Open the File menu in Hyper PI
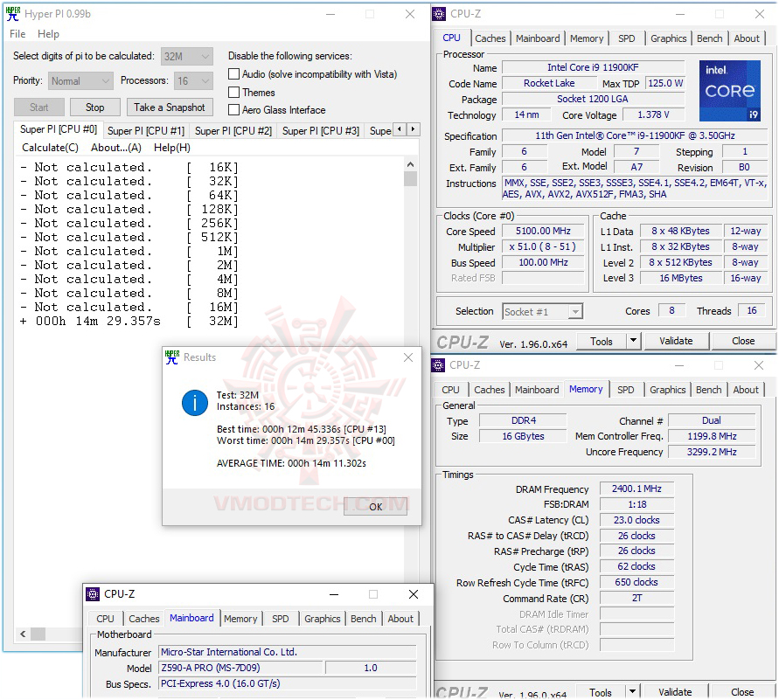 point(17,34)
